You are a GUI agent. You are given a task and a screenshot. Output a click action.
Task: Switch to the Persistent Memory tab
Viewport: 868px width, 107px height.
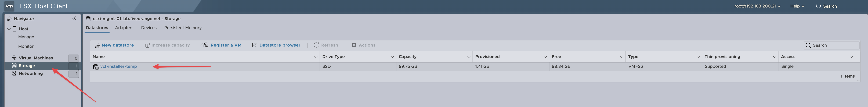click(x=183, y=28)
